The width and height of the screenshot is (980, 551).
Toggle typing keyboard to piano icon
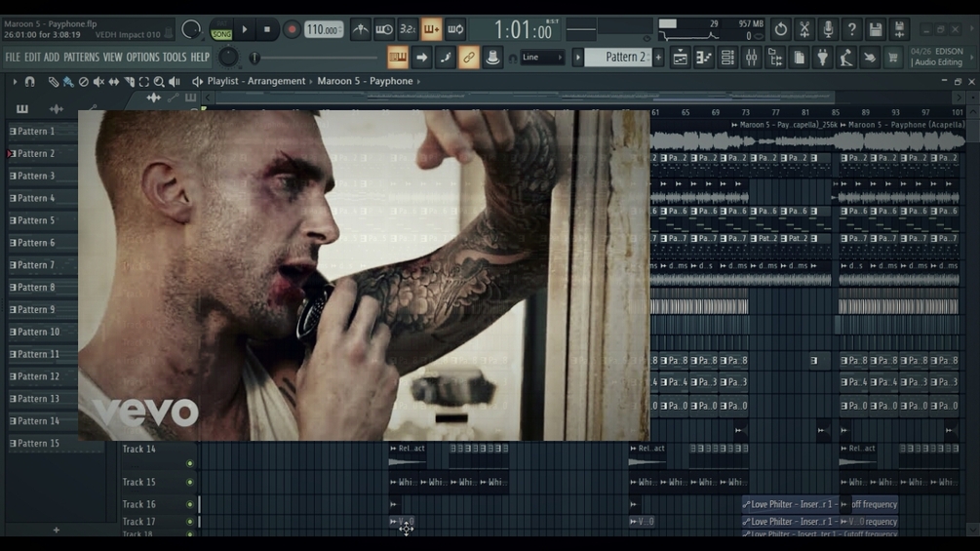click(398, 58)
